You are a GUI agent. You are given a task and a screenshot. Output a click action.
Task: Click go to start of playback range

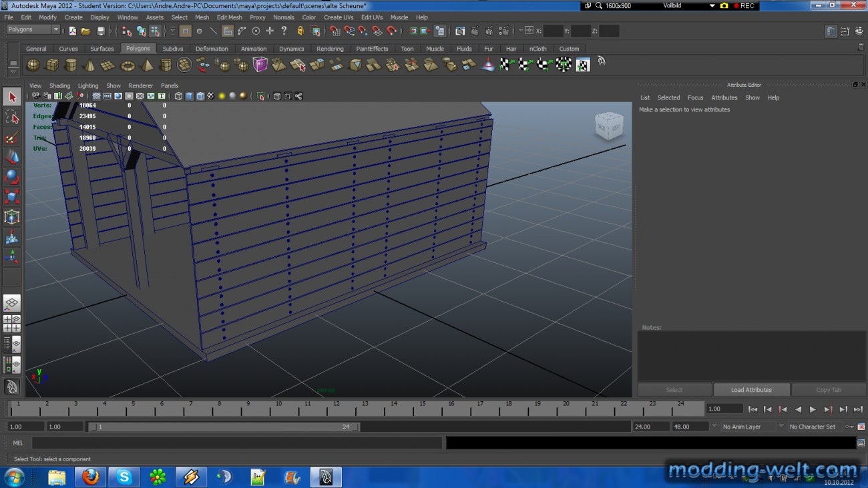pos(752,409)
